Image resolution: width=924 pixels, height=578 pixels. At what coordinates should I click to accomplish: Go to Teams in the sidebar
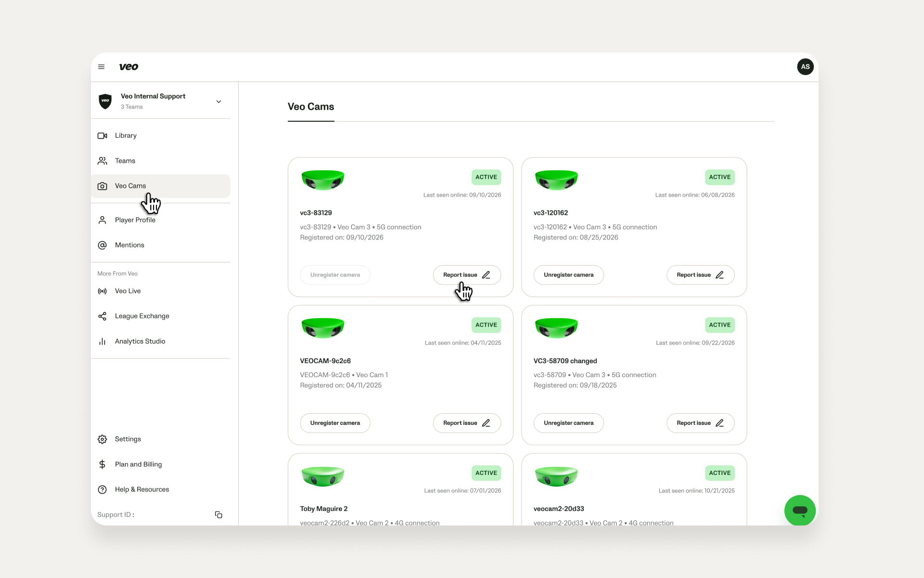point(161,161)
